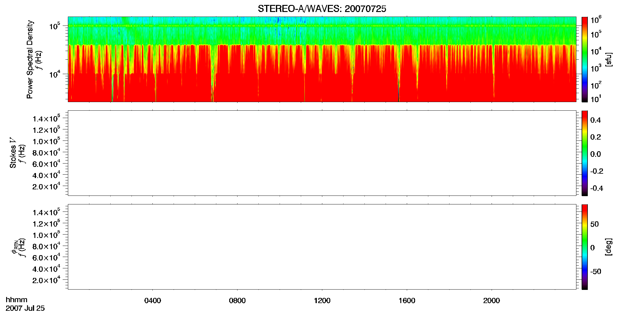The width and height of the screenshot is (644, 332).
Task: Click the [deg] colorbar unit label
Action: [x=608, y=247]
